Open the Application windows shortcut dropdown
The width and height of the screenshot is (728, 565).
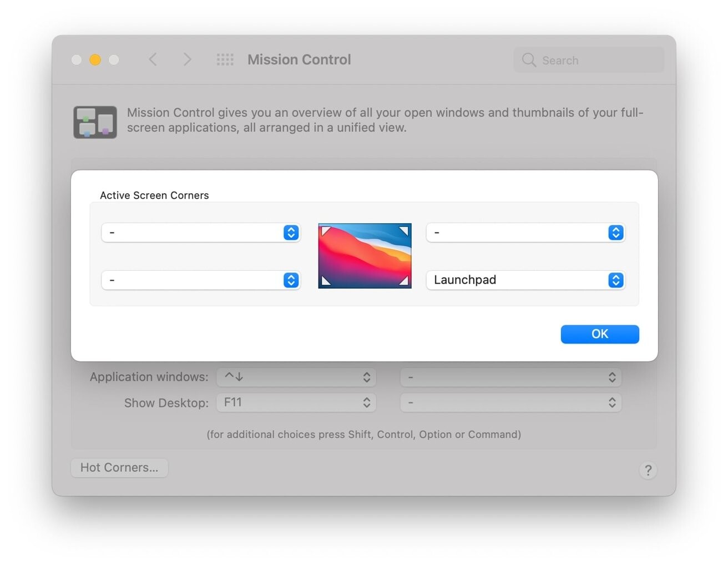(296, 377)
